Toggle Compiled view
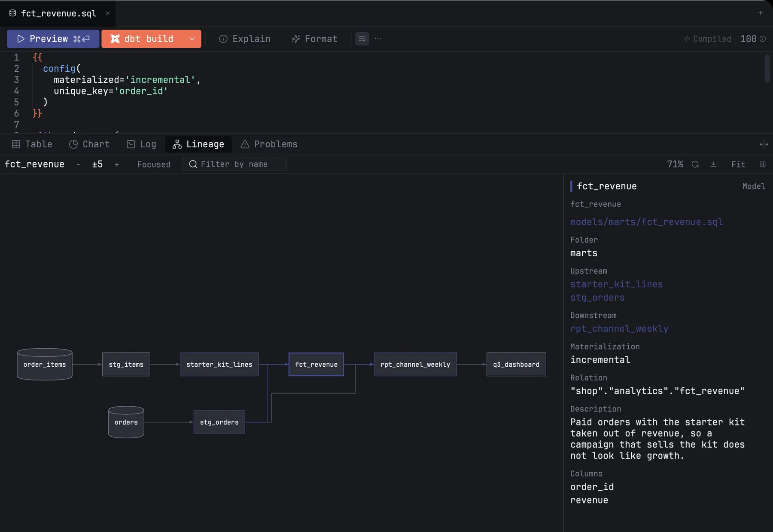The width and height of the screenshot is (773, 532). pos(707,39)
